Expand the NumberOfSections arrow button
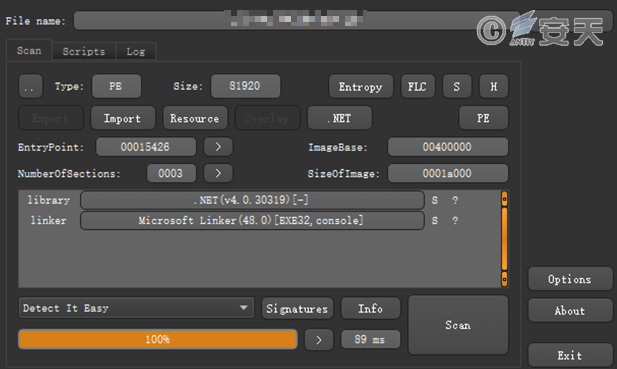Viewport: 617px width, 369px height. [218, 173]
